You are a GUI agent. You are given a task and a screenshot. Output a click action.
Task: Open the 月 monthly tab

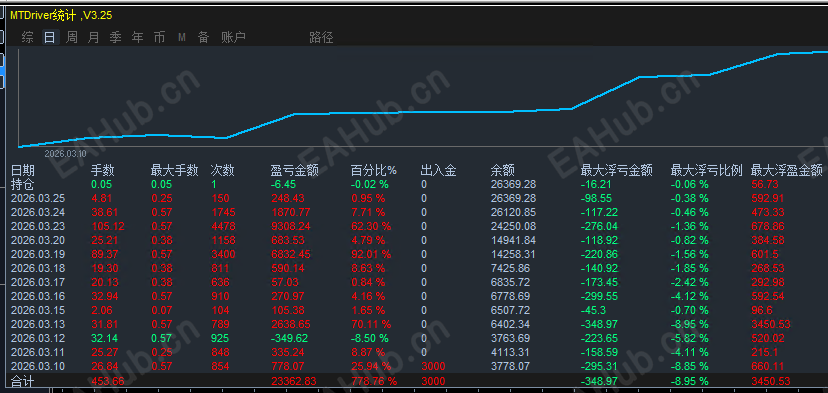[93, 38]
